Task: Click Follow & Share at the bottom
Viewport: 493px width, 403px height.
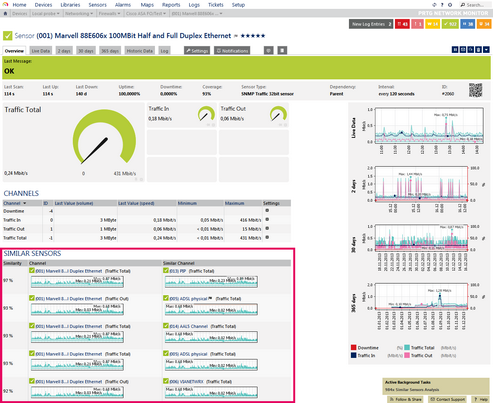Action: tap(405, 399)
